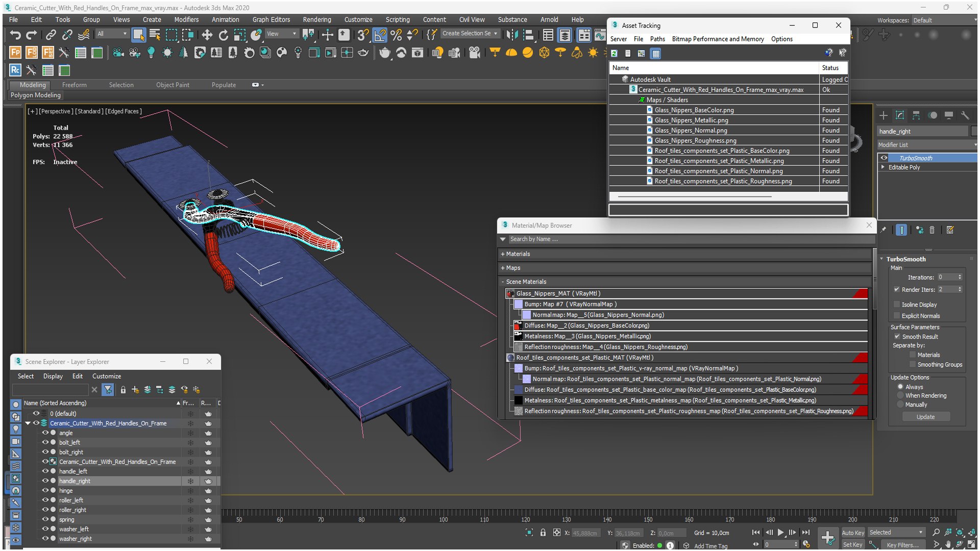Open the Modifier List dropdown
Screen dimensions: 980x551
point(926,145)
